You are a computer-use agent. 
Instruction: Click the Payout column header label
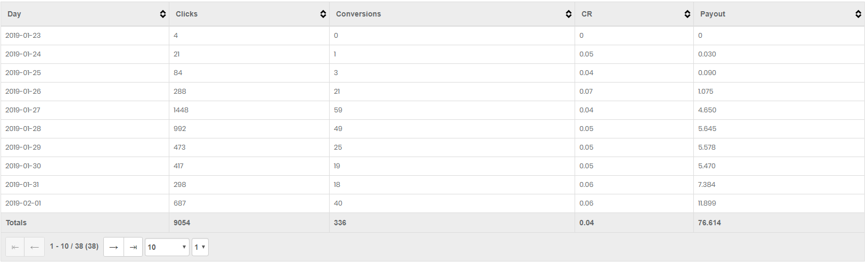[x=713, y=14]
